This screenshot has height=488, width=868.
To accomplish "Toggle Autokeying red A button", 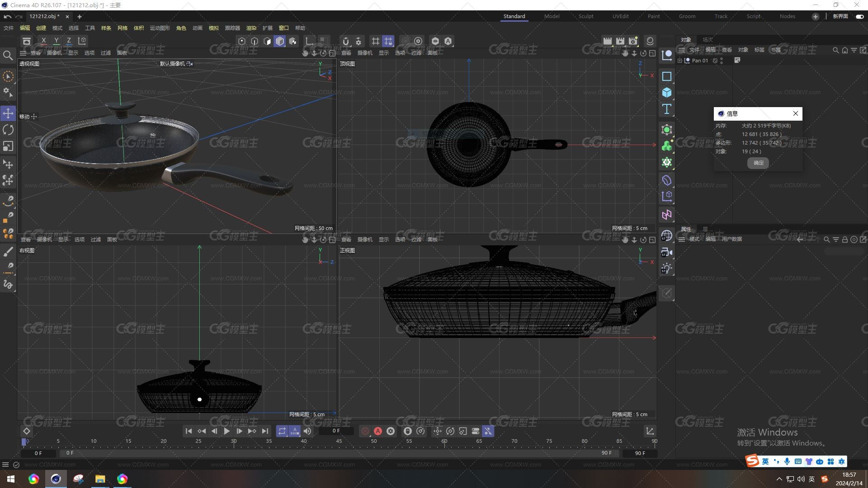I will coord(378,431).
